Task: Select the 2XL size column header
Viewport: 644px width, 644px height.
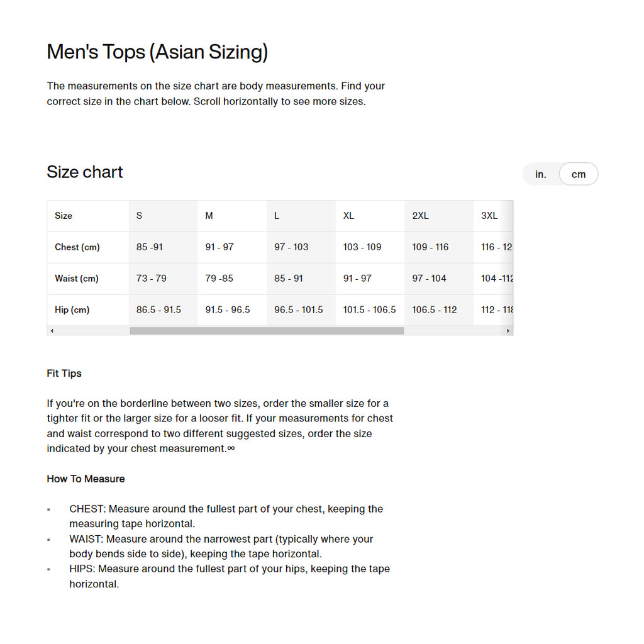Action: coord(420,216)
